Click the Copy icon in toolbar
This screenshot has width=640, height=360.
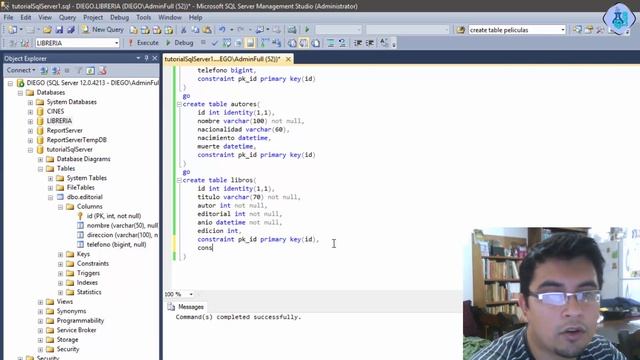[195, 30]
